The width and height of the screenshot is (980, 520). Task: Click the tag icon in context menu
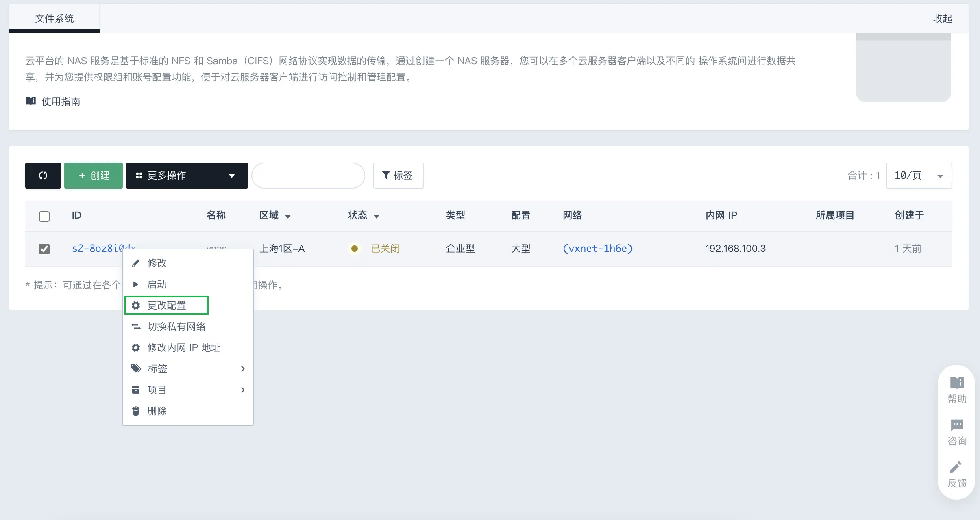point(136,368)
